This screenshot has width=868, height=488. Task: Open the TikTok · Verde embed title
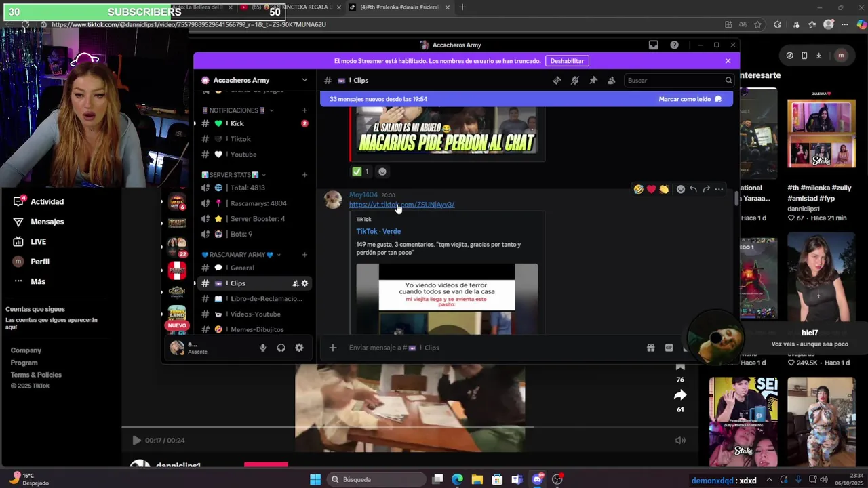click(378, 231)
